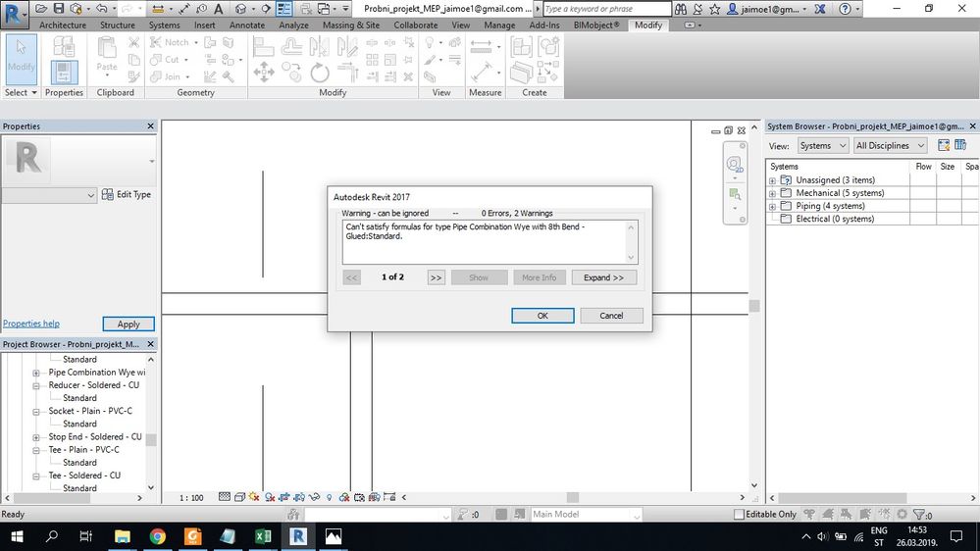Open the Main Model design option dropdown
Image resolution: width=980 pixels, height=551 pixels.
tap(586, 514)
